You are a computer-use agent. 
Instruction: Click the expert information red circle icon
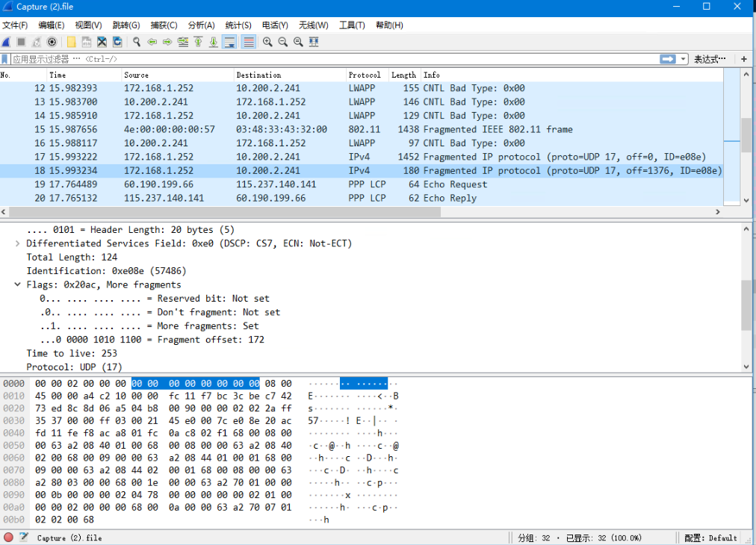click(8, 538)
